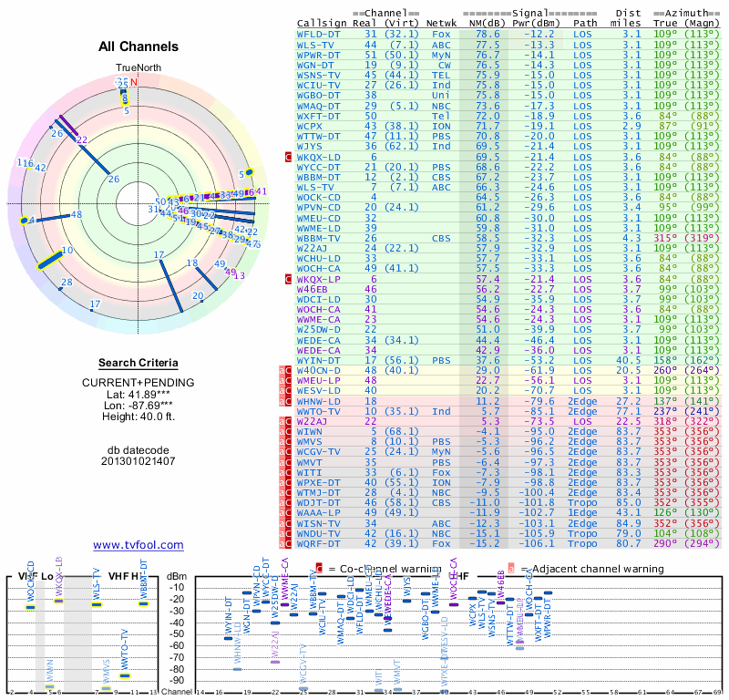Image resolution: width=729 pixels, height=700 pixels.
Task: Click the Adjacent channel warning legend icon
Action: click(511, 569)
